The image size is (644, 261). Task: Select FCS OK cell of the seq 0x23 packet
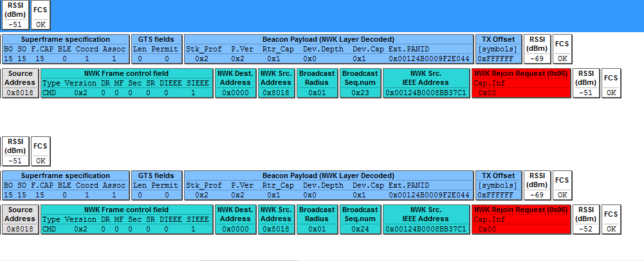pos(611,84)
